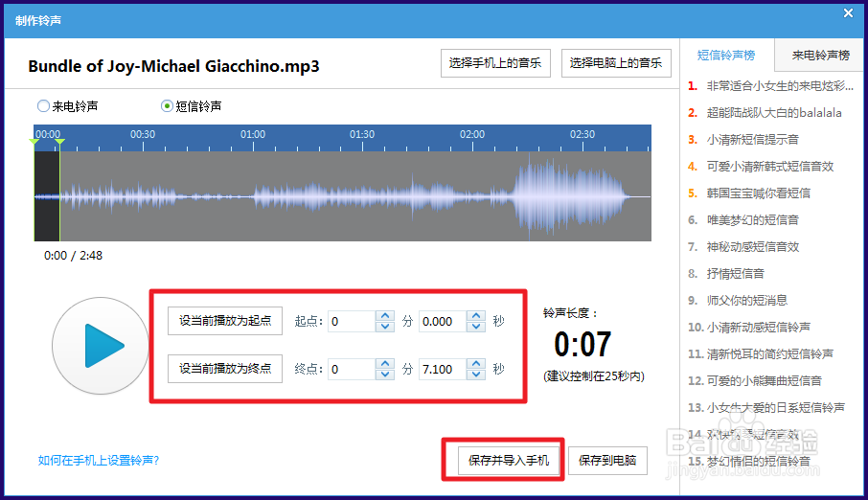The height and width of the screenshot is (500, 868).
Task: Close the 制作铃声 dialog
Action: [848, 12]
